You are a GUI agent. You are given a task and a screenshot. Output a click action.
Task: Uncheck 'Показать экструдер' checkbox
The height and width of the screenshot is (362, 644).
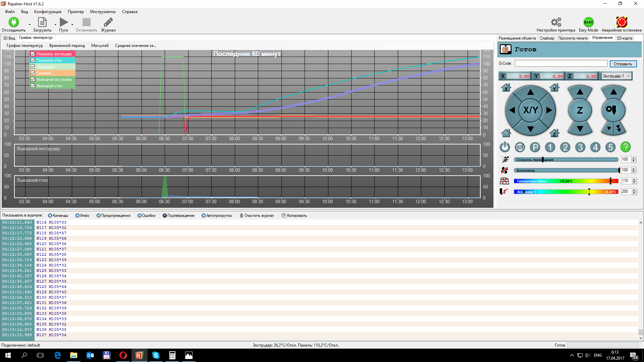[x=33, y=54]
